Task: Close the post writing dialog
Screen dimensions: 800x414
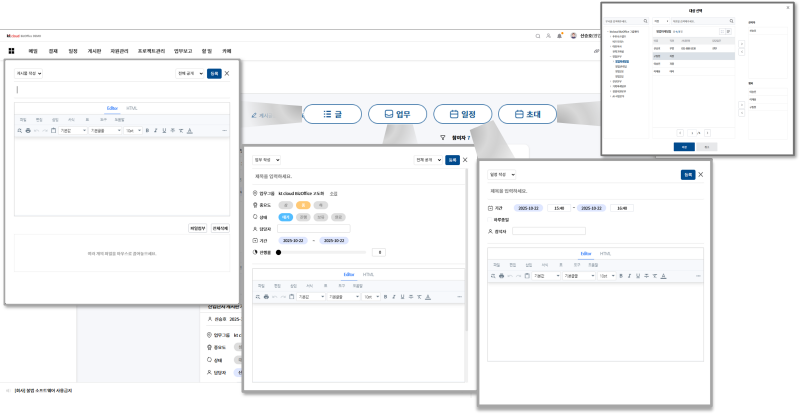Action: click(x=227, y=73)
